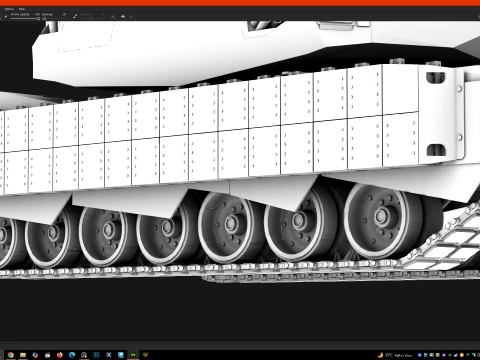Click the symmetry icon right of Distance slider
The image size is (480, 360).
[x=113, y=17]
